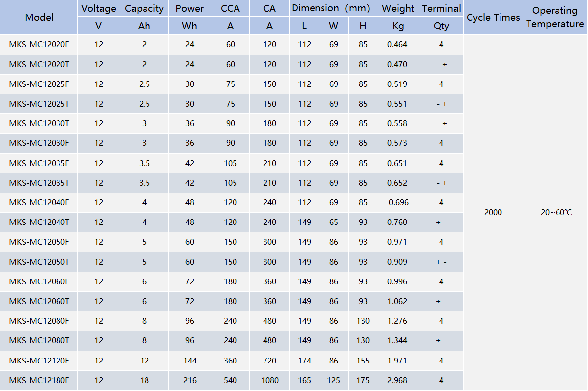Select the MKS-MC12040T model cell
Image resolution: width=588 pixels, height=391 pixels.
pos(39,223)
